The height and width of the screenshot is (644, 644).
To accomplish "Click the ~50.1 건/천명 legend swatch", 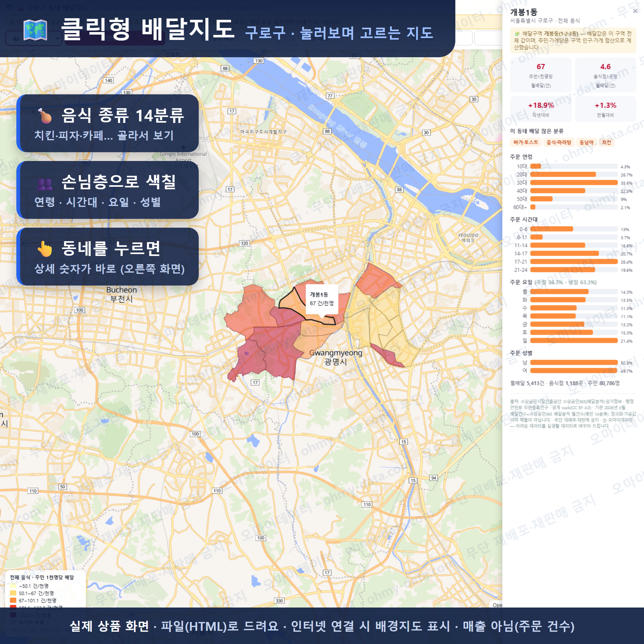I will (13, 586).
